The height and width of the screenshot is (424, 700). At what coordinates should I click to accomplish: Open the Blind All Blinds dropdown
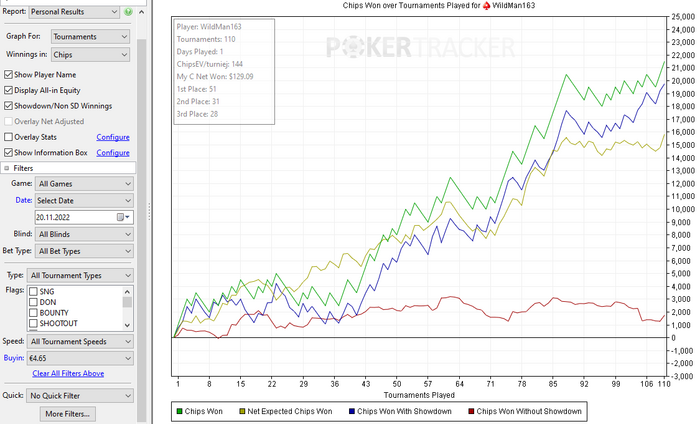click(84, 234)
